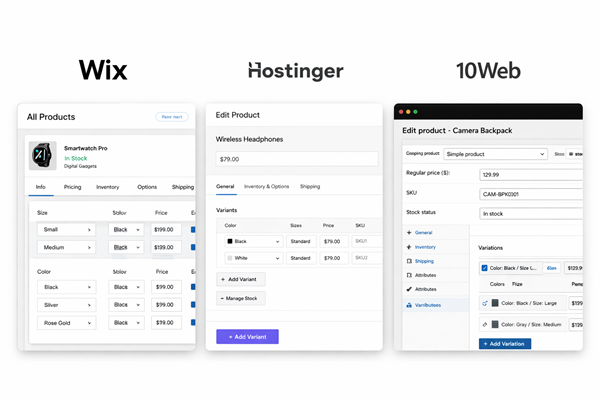Click icon beside Color: Black / Size: Large

click(485, 302)
